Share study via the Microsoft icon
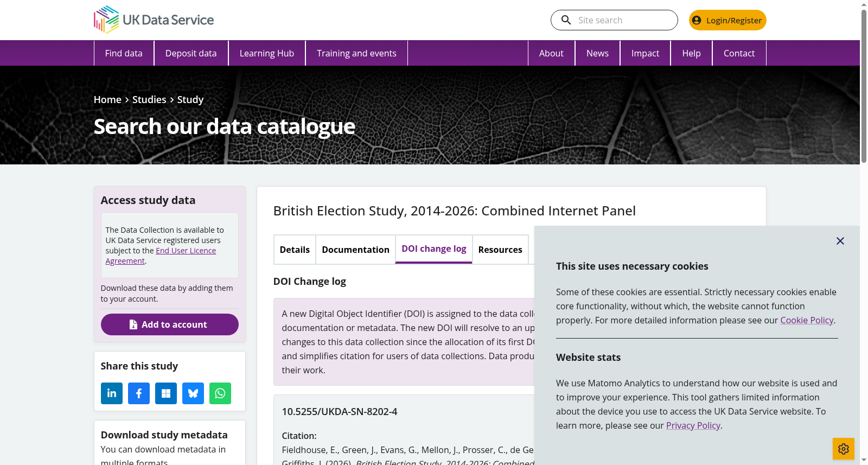The width and height of the screenshot is (868, 465). coord(166,393)
